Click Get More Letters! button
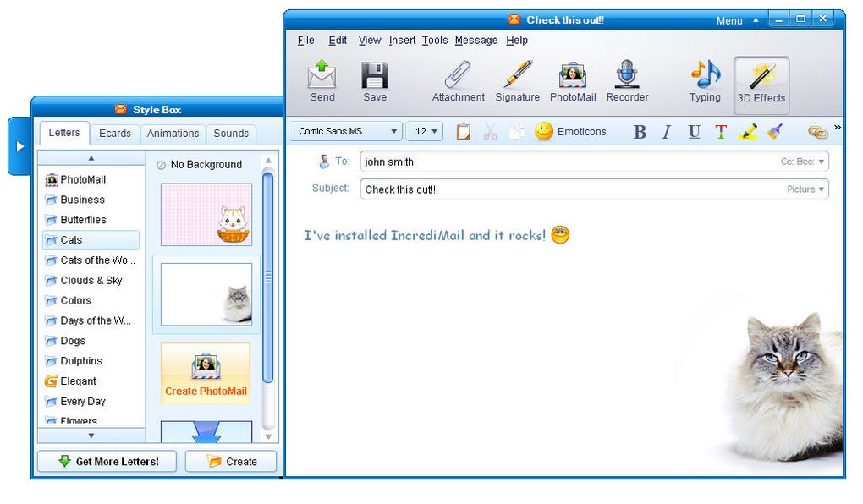Screen dimensions: 863x504 tap(107, 461)
